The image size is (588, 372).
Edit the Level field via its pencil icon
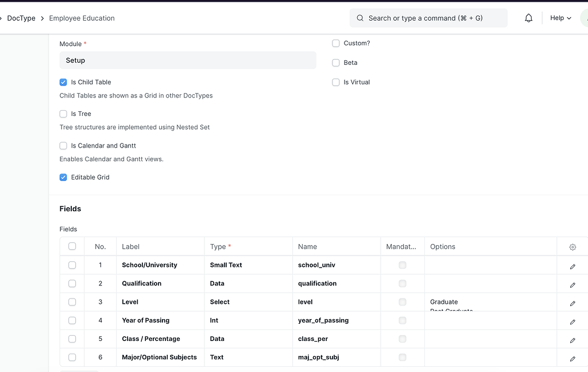click(572, 303)
